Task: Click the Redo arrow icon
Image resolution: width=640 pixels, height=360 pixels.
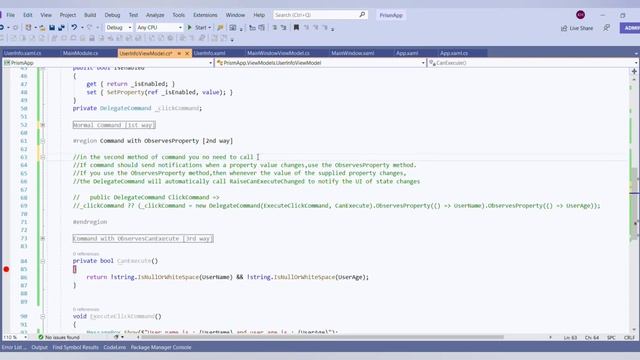Action: click(x=89, y=28)
